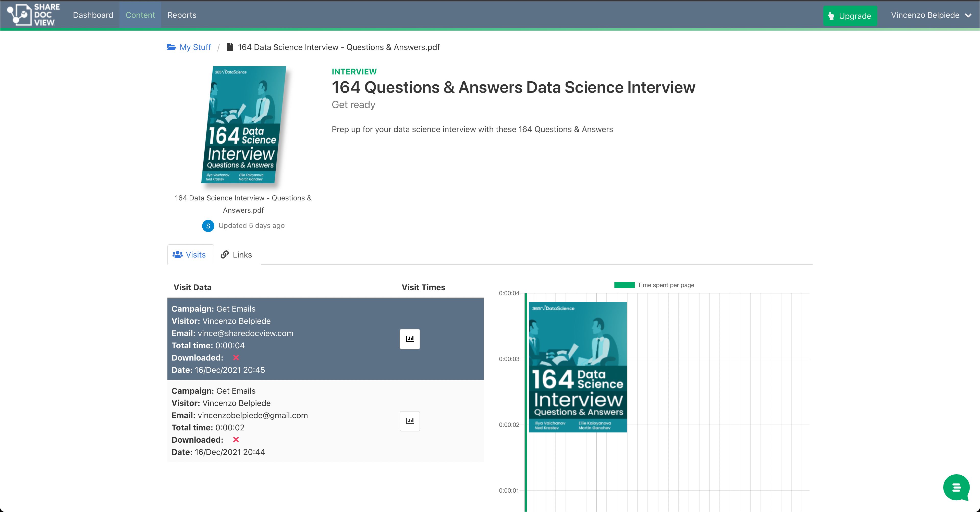Open visit stats chart for vince@sharedocview.com
The width and height of the screenshot is (980, 512).
(x=409, y=339)
